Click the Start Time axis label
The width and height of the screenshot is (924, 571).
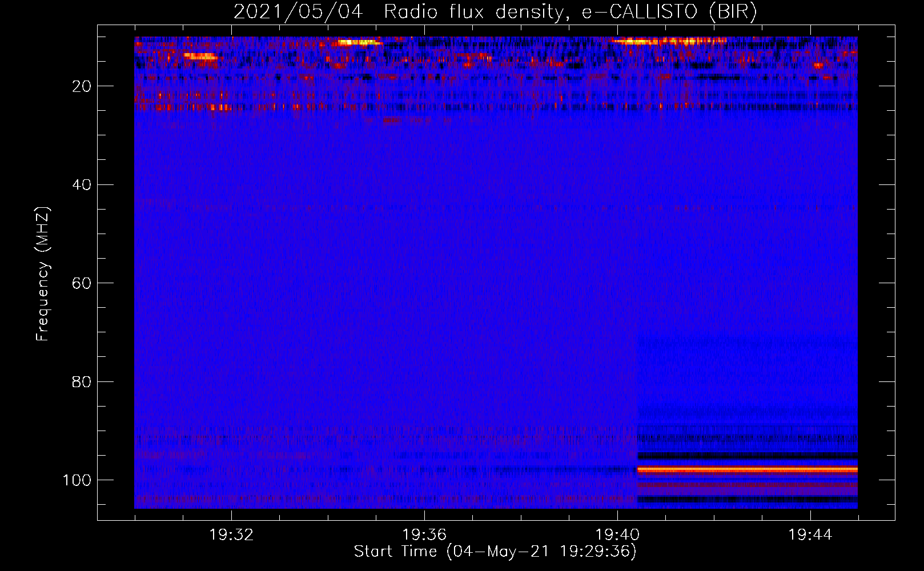click(495, 552)
